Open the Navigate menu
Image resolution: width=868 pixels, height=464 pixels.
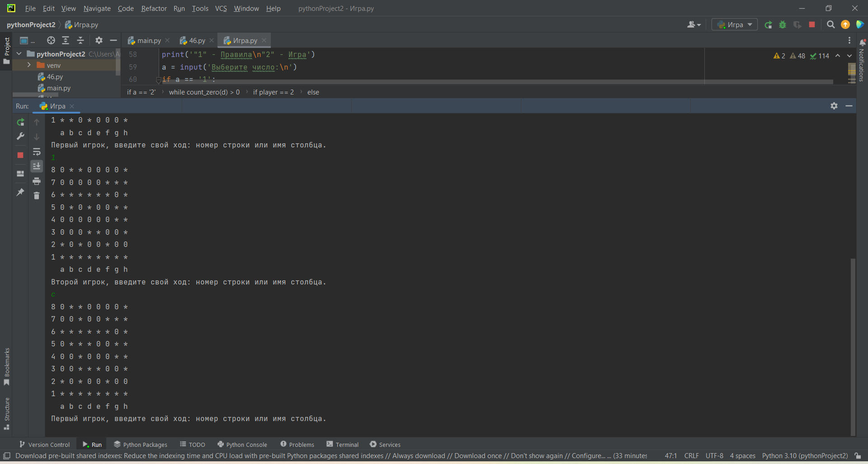(x=97, y=9)
